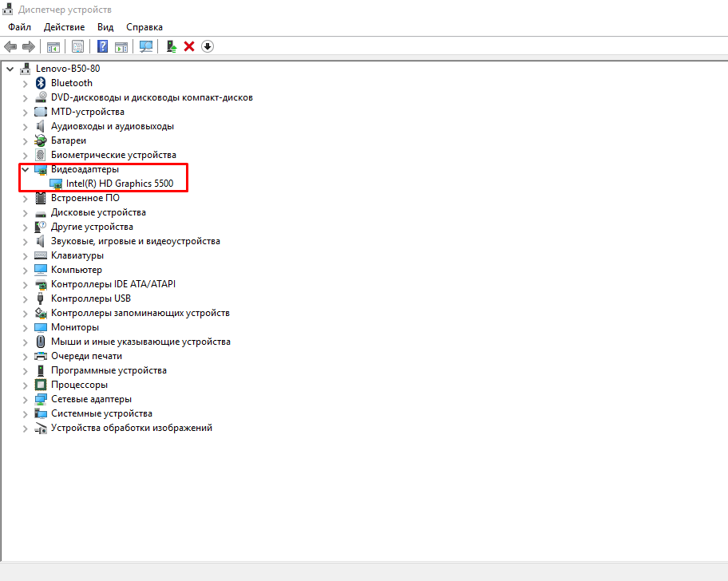Expand the Мониторы category
Viewport: 728px width, 581px height.
point(25,328)
